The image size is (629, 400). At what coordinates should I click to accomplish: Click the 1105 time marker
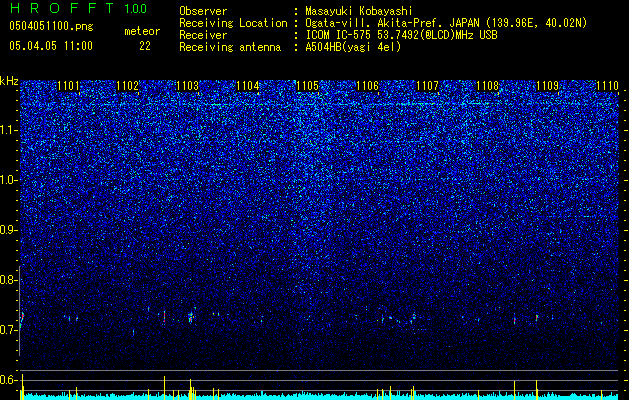point(307,86)
